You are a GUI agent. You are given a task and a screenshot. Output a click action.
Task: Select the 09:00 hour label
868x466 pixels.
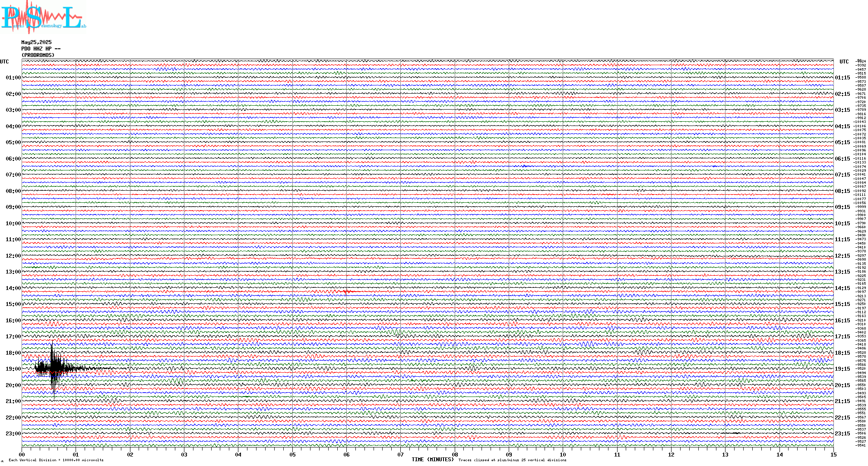[x=13, y=207]
